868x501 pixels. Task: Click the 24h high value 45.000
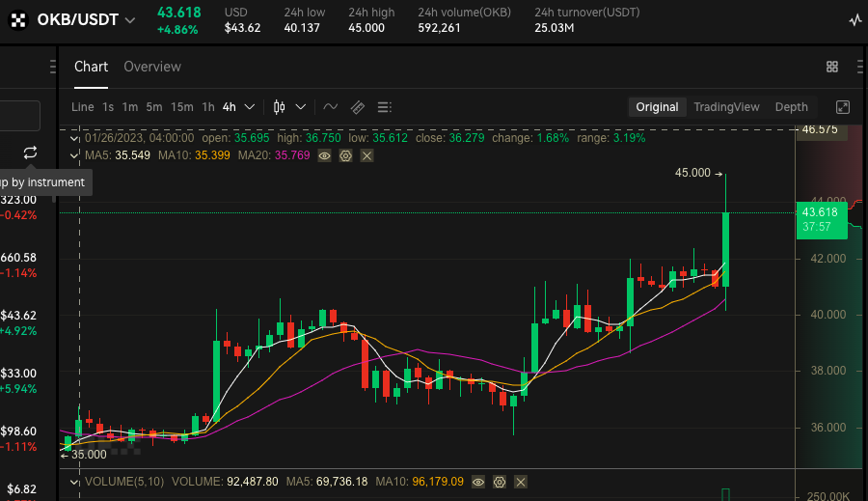click(366, 28)
